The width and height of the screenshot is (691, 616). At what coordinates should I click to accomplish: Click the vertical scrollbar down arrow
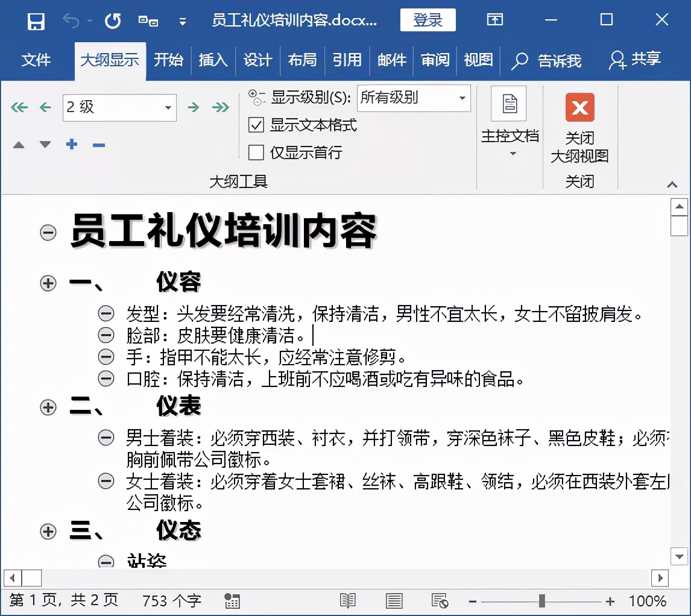(x=678, y=556)
